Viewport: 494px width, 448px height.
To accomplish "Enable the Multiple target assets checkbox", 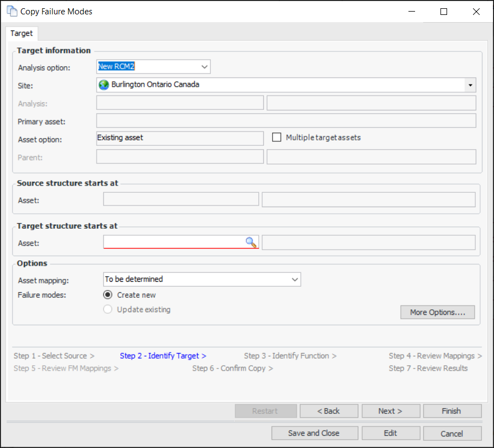I will pyautogui.click(x=277, y=138).
